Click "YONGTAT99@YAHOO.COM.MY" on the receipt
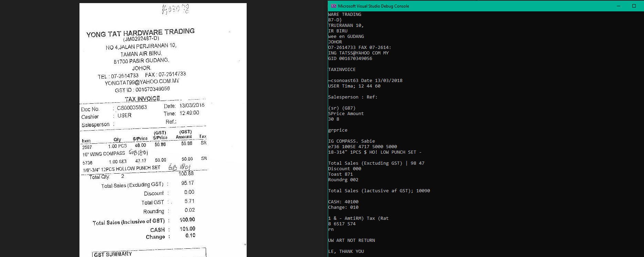 pyautogui.click(x=142, y=82)
